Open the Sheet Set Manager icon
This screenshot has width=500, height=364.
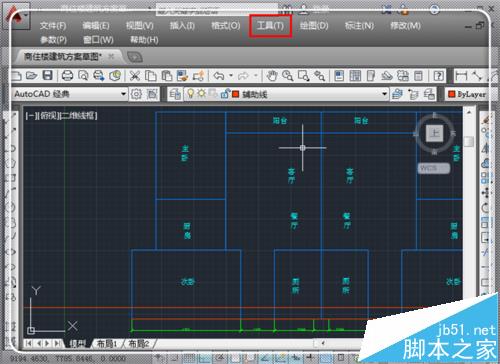click(387, 76)
